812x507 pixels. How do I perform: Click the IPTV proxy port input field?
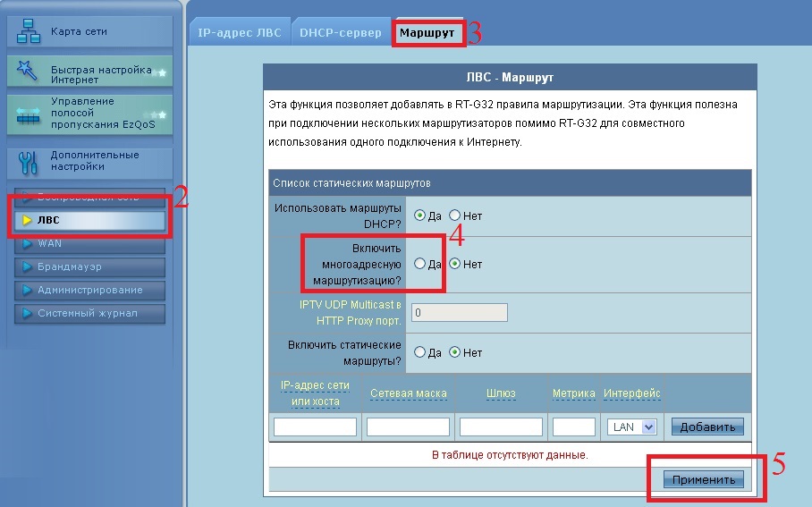click(460, 312)
